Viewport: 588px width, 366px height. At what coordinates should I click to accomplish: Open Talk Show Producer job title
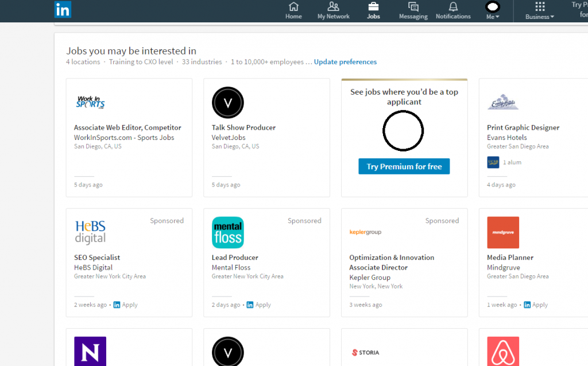pos(243,127)
